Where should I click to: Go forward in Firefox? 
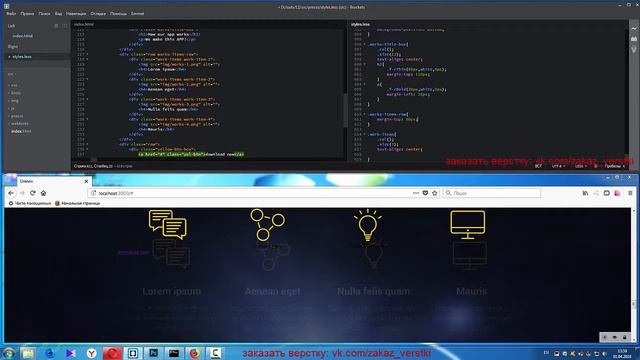tap(22, 193)
